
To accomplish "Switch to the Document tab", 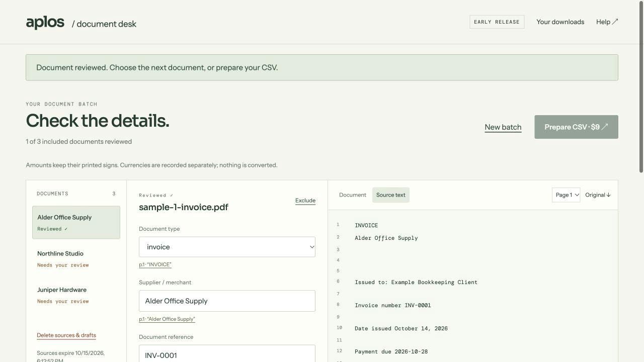I will 353,195.
